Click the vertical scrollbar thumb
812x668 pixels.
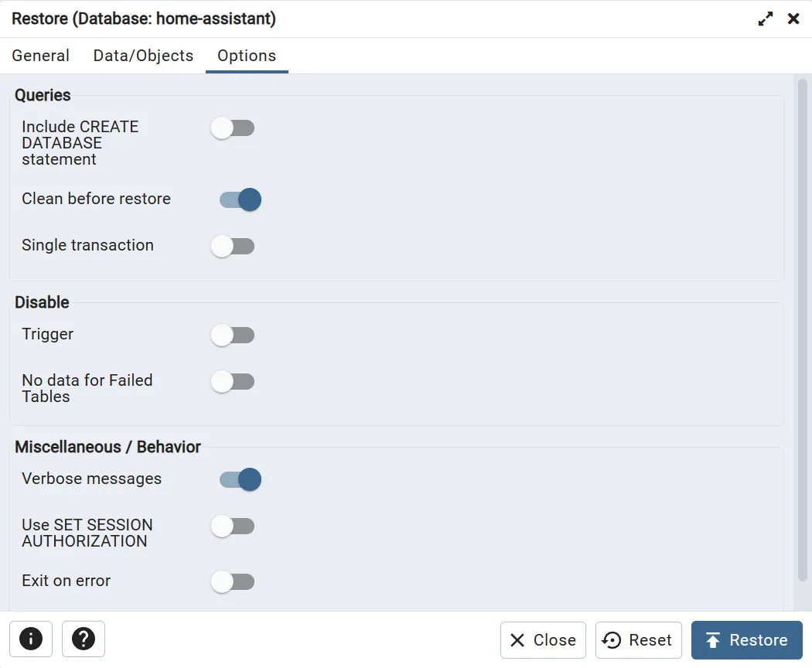803,329
